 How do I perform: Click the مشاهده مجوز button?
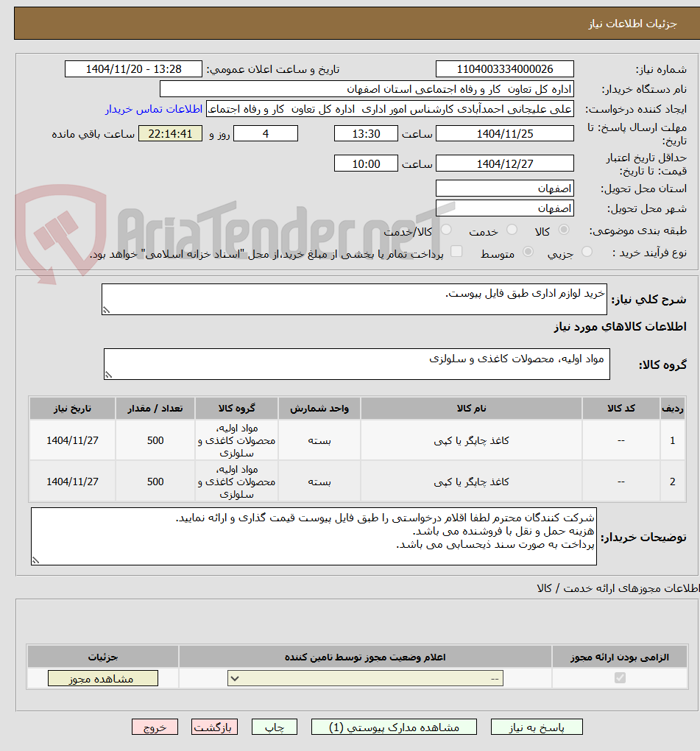pyautogui.click(x=103, y=678)
